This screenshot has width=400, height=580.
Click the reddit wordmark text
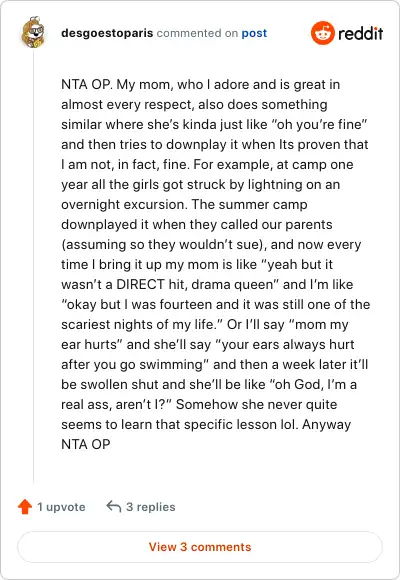coord(360,33)
